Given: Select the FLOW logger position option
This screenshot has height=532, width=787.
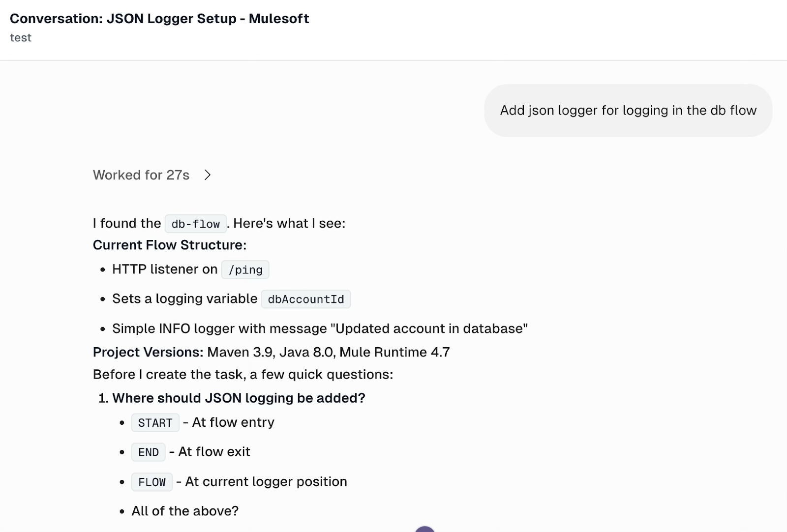Looking at the screenshot, I should pos(151,482).
